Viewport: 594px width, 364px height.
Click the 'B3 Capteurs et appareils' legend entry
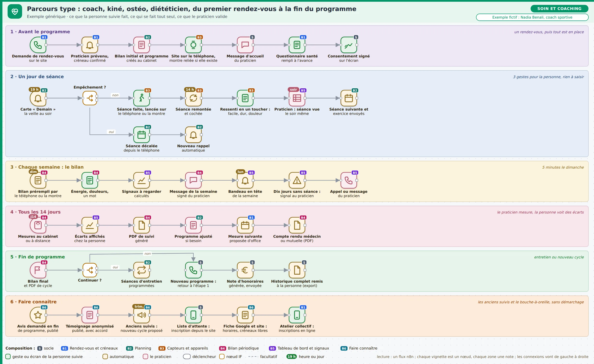tap(183, 348)
